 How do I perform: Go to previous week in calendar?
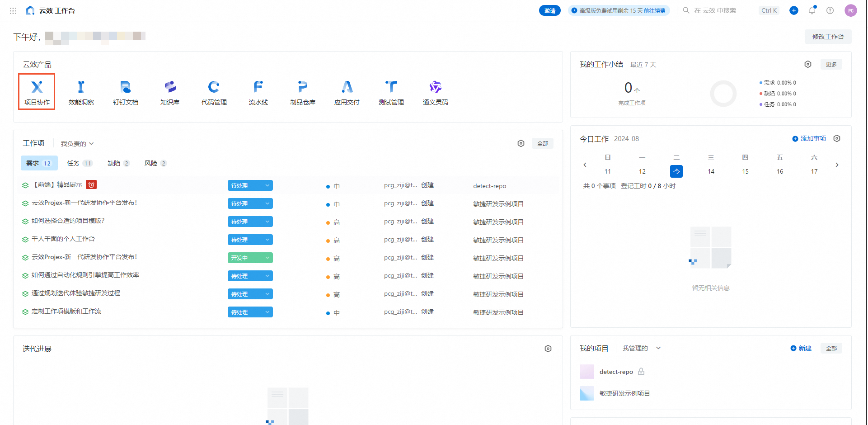(x=585, y=165)
